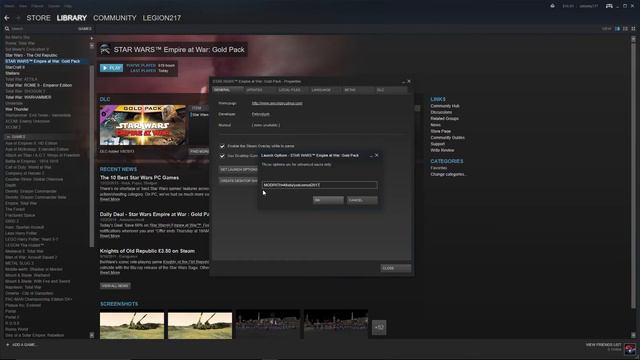
Task: Open Knights of Old Republic £3.50 news item
Action: coord(147,251)
